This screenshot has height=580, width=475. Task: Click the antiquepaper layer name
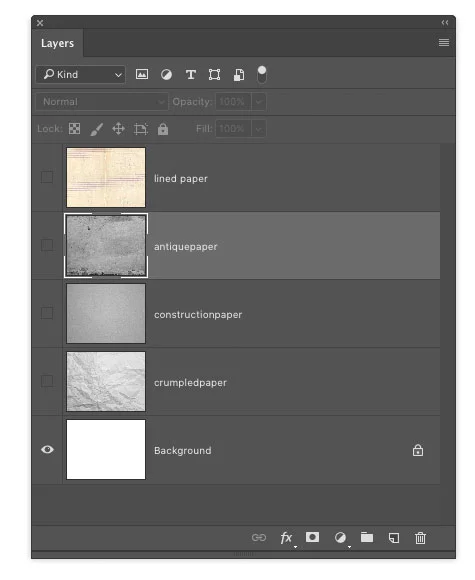click(x=186, y=247)
